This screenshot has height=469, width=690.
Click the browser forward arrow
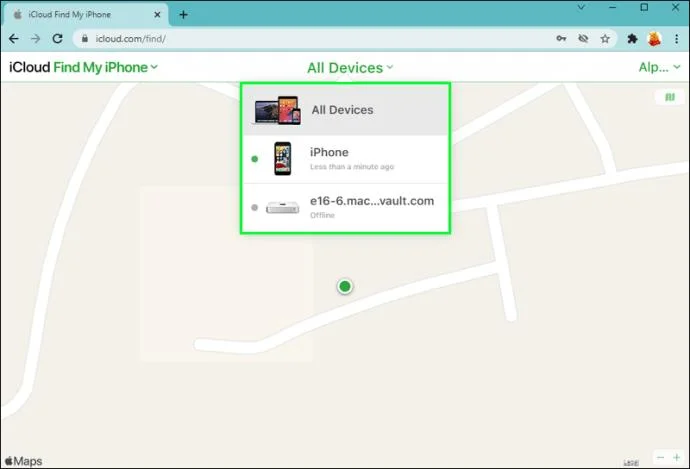tap(35, 39)
